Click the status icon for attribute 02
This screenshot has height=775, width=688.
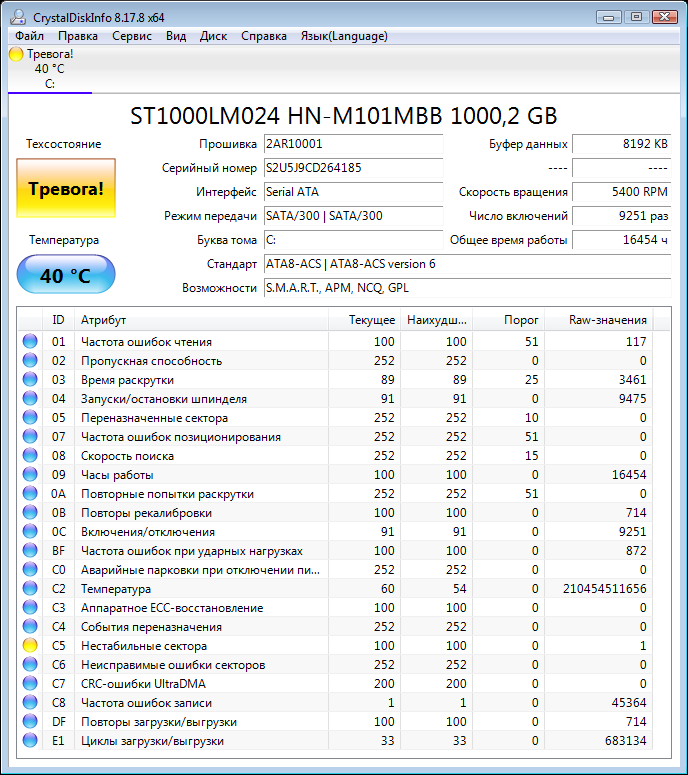click(x=30, y=360)
